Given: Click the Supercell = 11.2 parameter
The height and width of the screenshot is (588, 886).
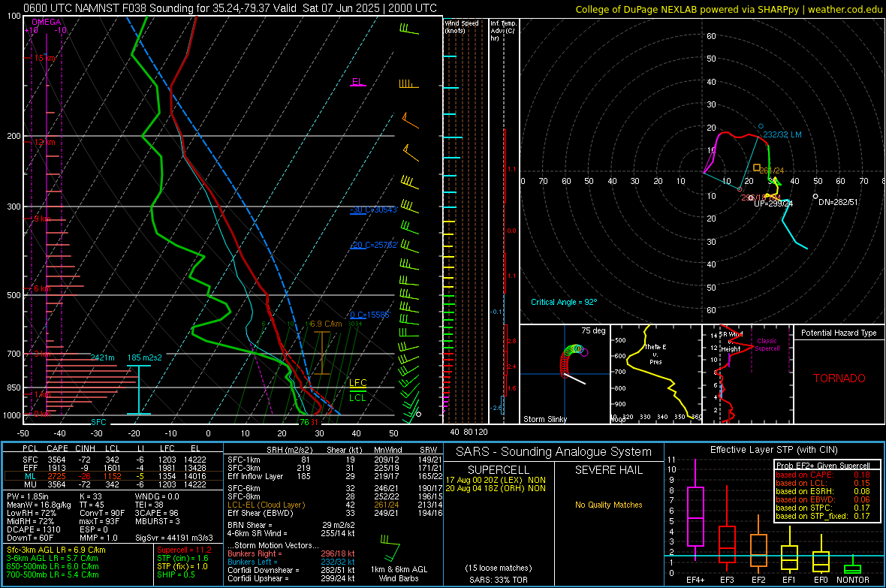Looking at the screenshot, I should [184, 550].
